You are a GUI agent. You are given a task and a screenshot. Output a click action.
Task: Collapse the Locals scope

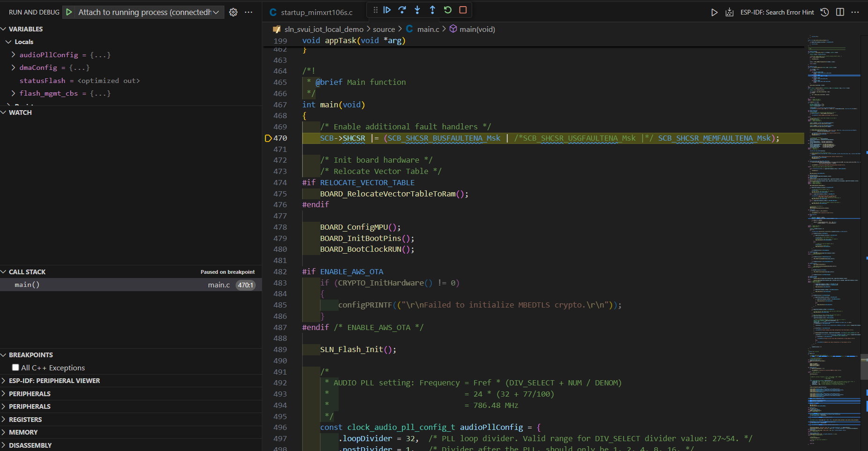click(8, 42)
